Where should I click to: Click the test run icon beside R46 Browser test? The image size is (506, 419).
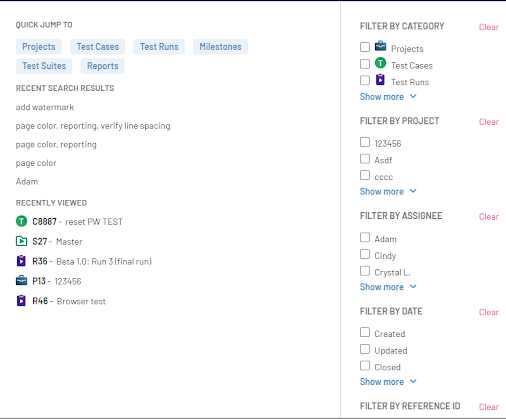[21, 301]
